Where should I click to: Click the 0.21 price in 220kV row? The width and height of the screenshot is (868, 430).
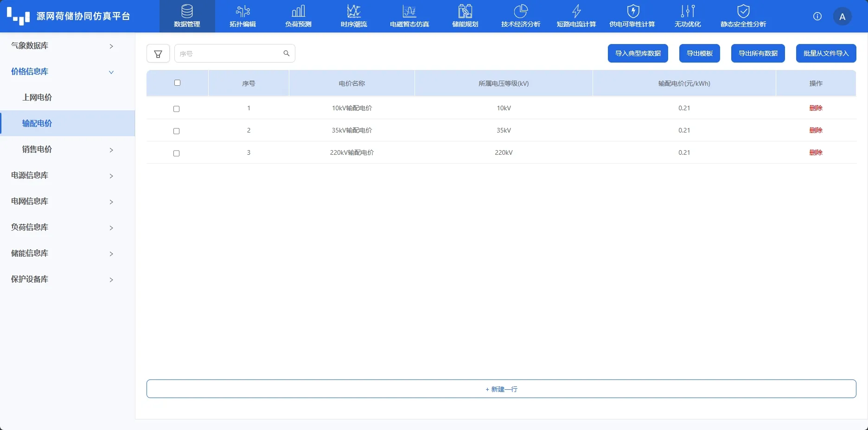tap(684, 152)
